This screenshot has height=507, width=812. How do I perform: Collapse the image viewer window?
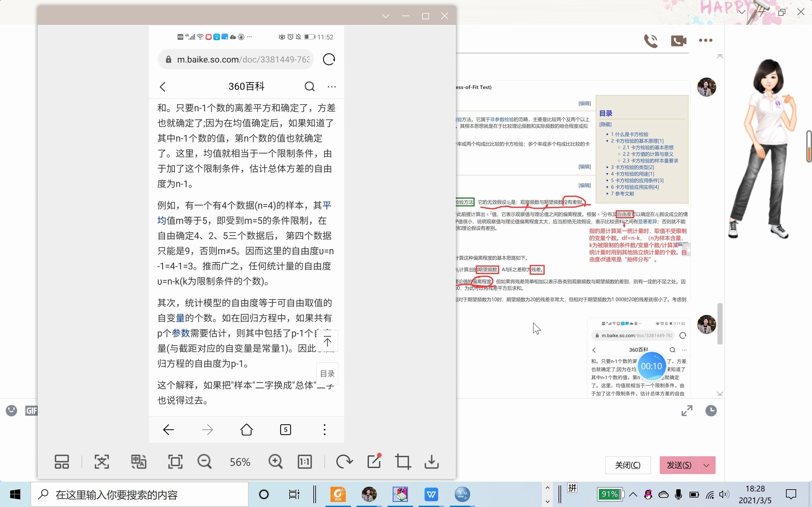click(x=385, y=16)
